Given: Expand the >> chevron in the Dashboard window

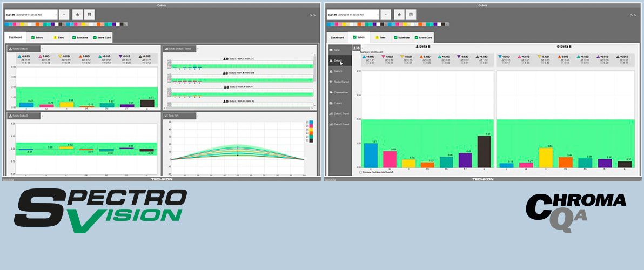Looking at the screenshot, I should [x=312, y=15].
